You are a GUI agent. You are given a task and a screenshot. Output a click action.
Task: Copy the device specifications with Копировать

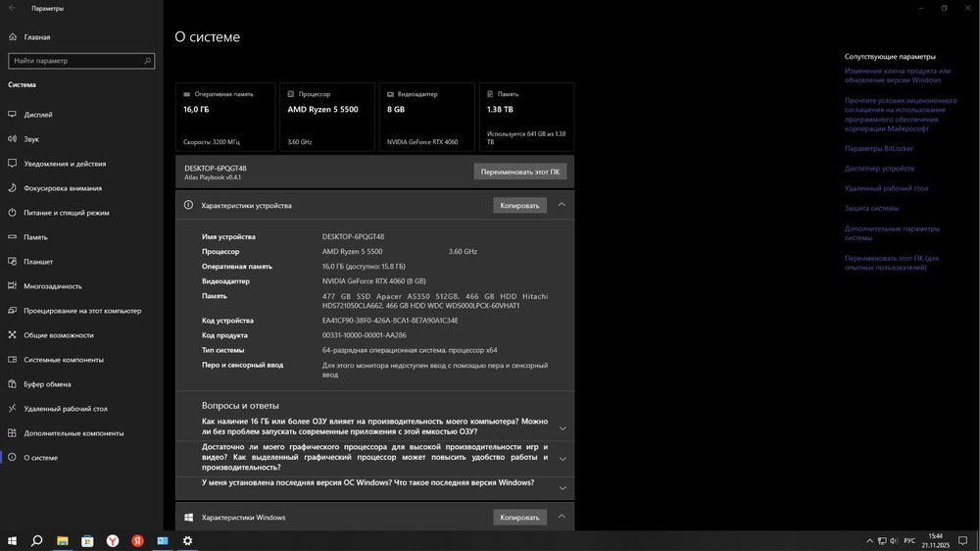pos(519,205)
